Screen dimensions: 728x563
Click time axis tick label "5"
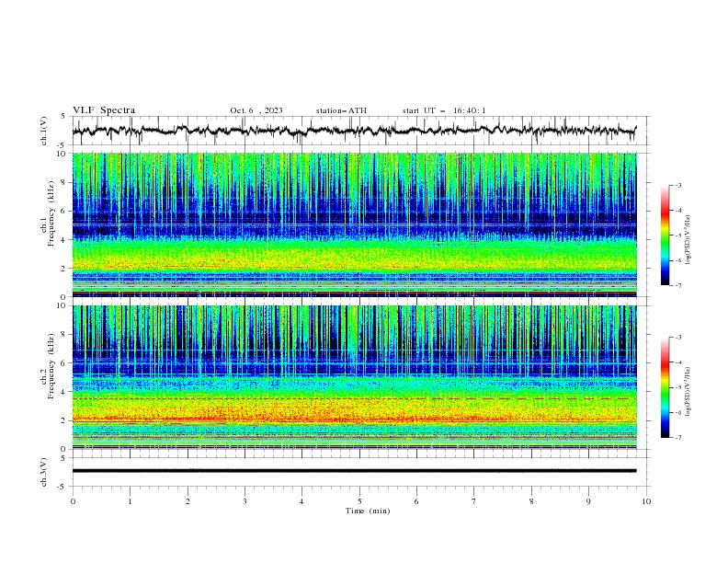pos(359,501)
